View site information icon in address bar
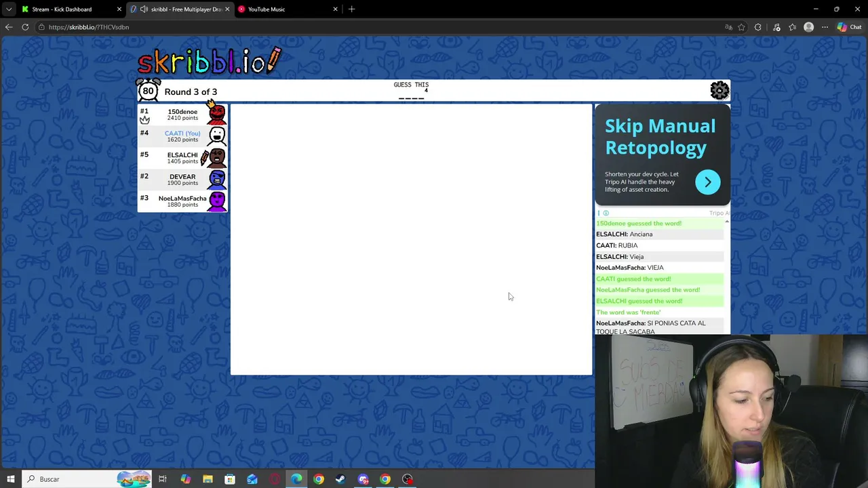The width and height of the screenshot is (868, 488). click(41, 27)
